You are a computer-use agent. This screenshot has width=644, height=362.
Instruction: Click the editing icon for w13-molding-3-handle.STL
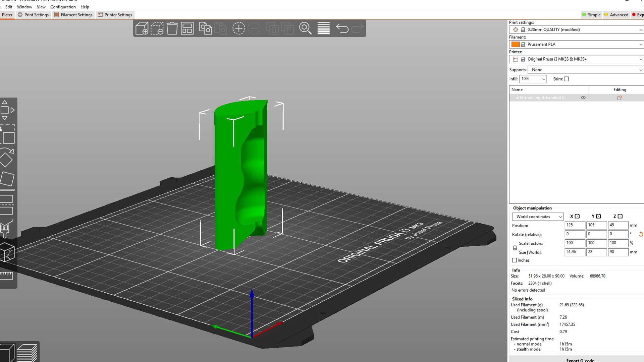619,98
